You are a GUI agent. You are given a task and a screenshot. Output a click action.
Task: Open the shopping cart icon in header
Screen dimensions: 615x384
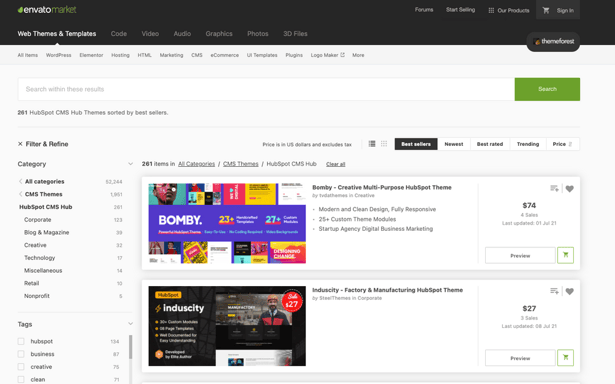(546, 11)
